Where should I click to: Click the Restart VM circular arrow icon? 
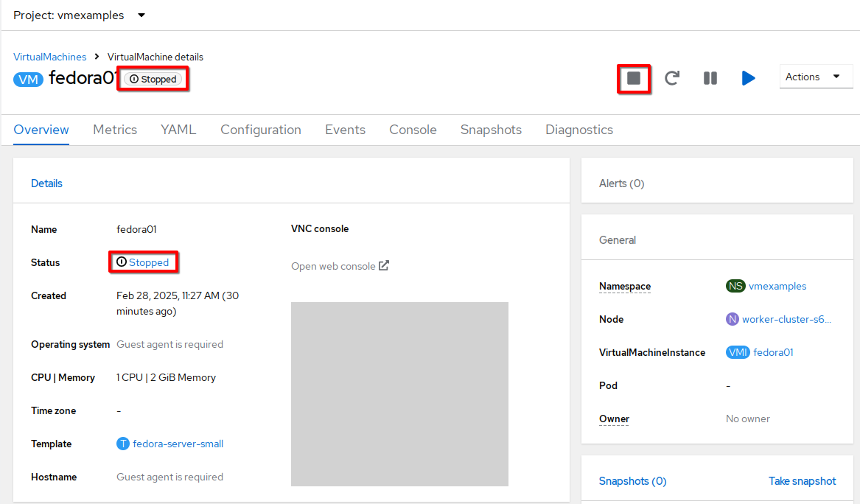point(672,78)
